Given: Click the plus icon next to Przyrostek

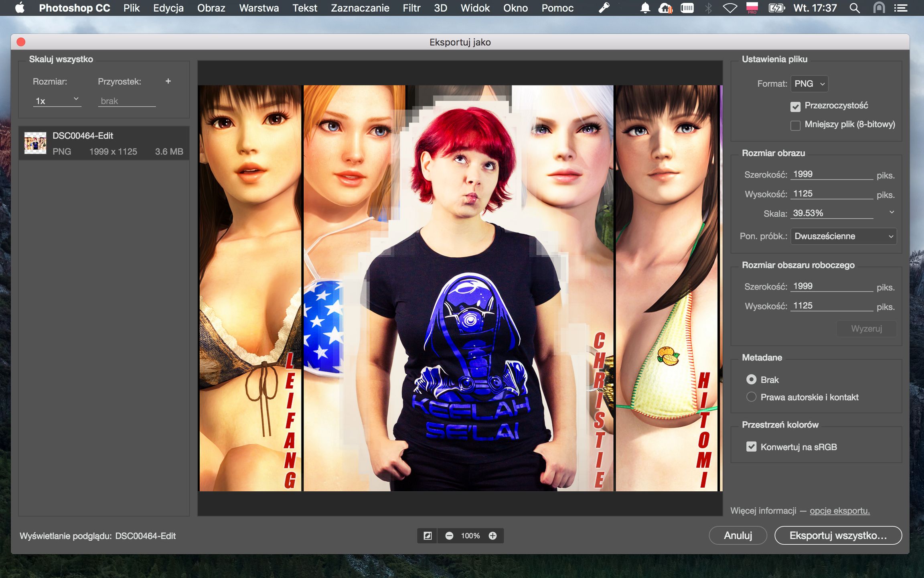Looking at the screenshot, I should [x=168, y=81].
